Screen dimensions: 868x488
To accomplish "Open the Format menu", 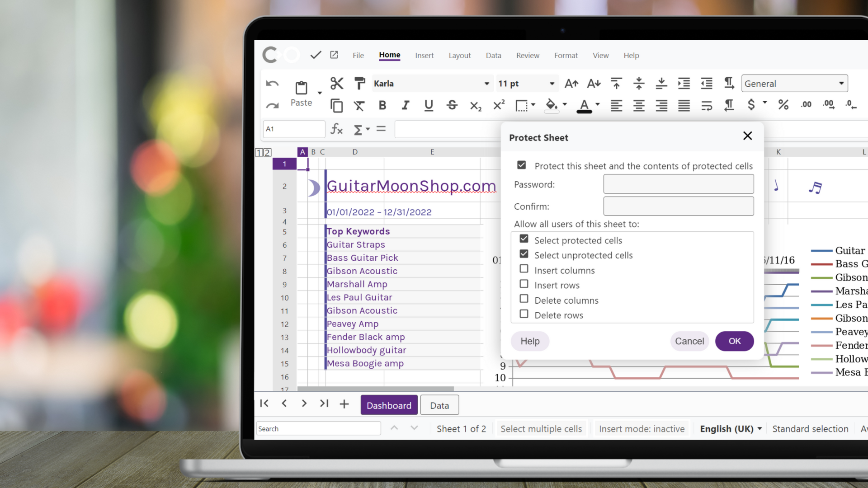I will 566,55.
